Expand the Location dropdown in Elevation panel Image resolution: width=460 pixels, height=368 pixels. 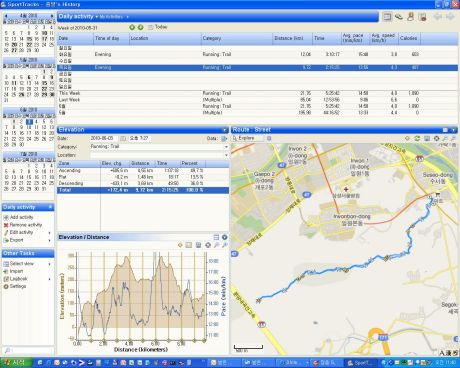point(226,155)
